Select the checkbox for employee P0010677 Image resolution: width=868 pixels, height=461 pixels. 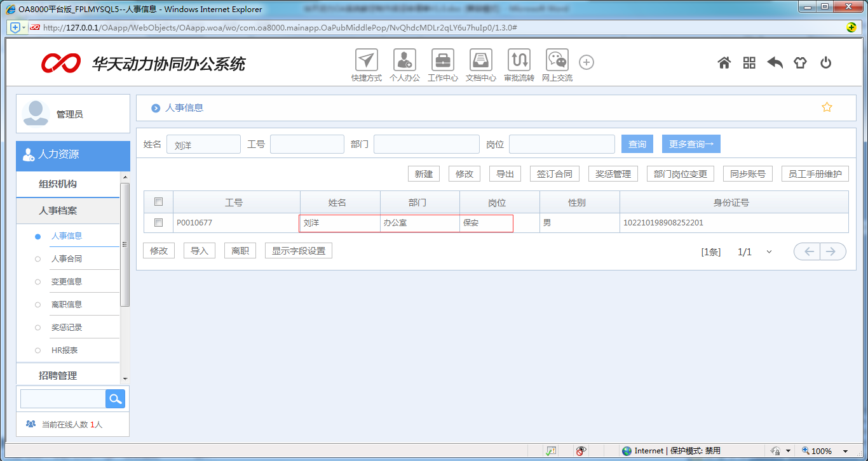click(158, 223)
